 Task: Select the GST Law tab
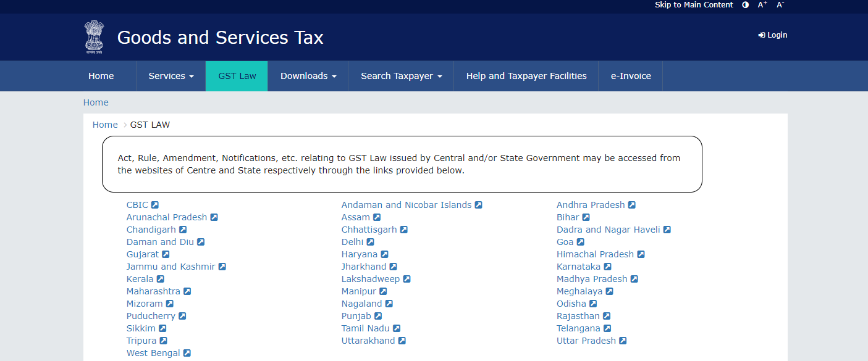tap(237, 76)
